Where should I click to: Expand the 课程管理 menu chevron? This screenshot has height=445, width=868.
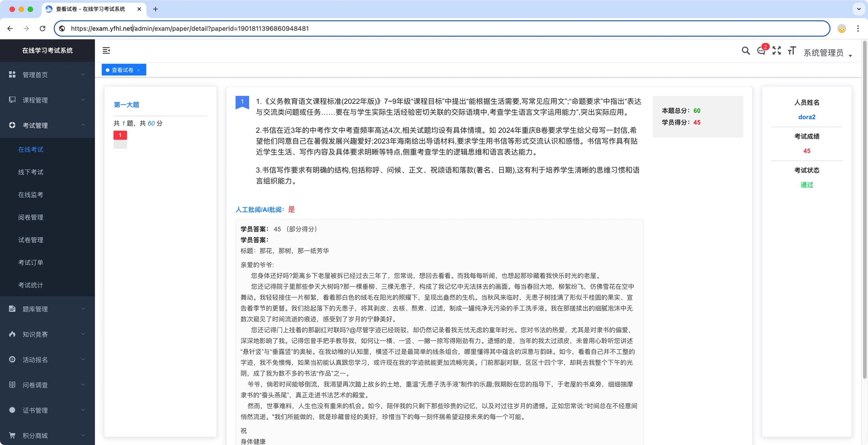(x=83, y=100)
